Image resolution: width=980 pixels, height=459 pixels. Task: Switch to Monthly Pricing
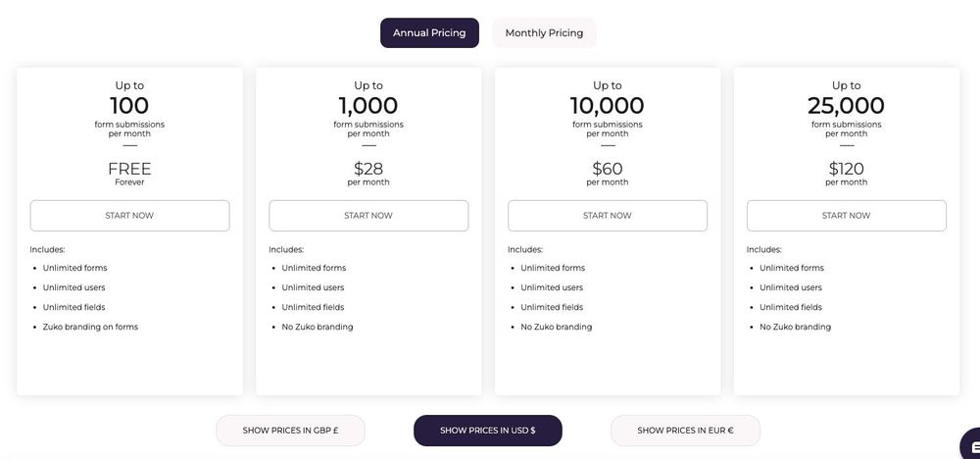[x=544, y=33]
